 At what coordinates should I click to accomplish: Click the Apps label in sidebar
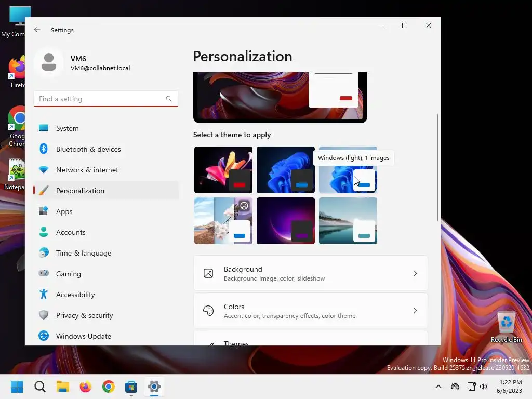(64, 212)
